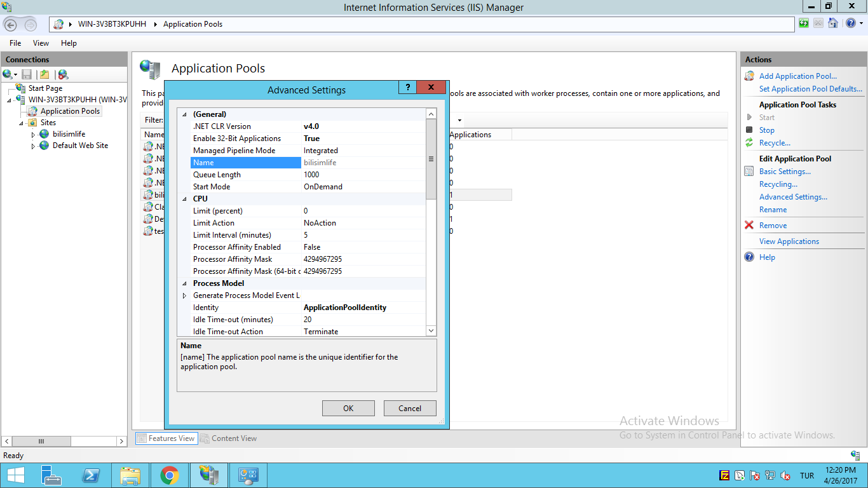Click the muted speaker tray icon

[785, 475]
